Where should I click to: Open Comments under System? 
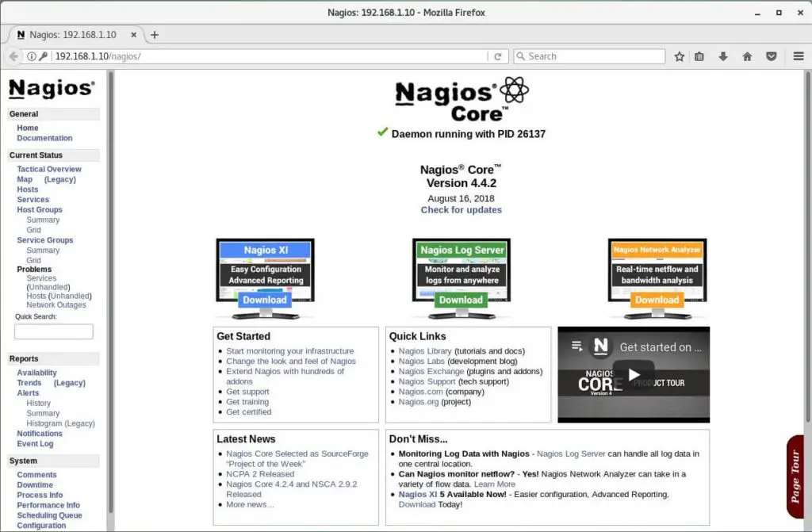point(36,475)
